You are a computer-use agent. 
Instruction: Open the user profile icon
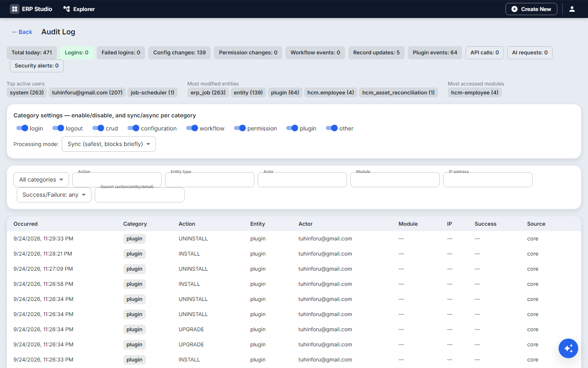coord(572,9)
